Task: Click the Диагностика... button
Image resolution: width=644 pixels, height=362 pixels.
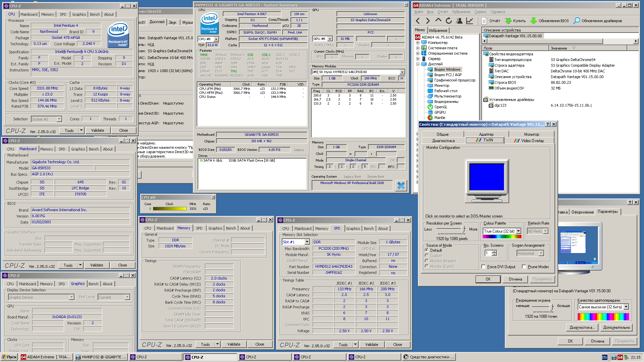Action: click(582, 327)
